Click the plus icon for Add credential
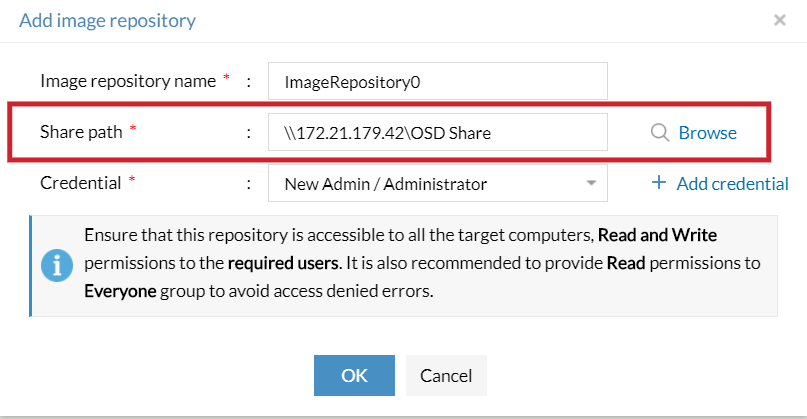This screenshot has height=419, width=807. (x=659, y=183)
